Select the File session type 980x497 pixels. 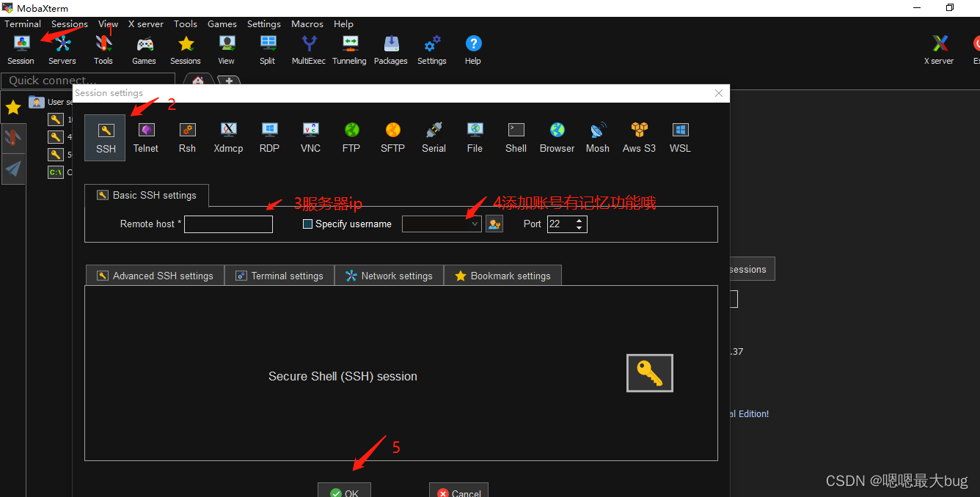[x=475, y=138]
